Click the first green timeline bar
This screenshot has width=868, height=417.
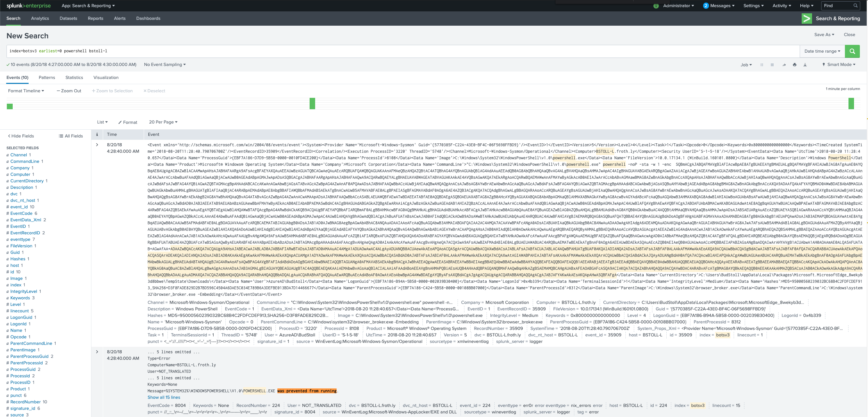[x=10, y=106]
